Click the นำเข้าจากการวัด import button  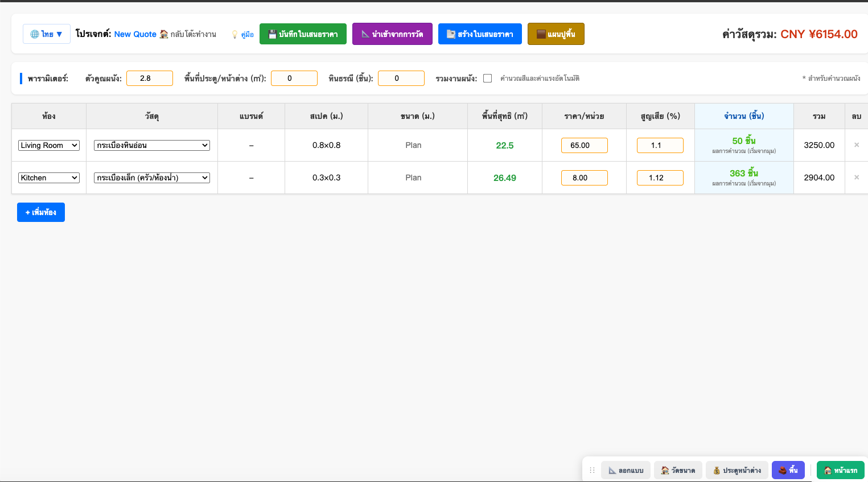pos(392,34)
